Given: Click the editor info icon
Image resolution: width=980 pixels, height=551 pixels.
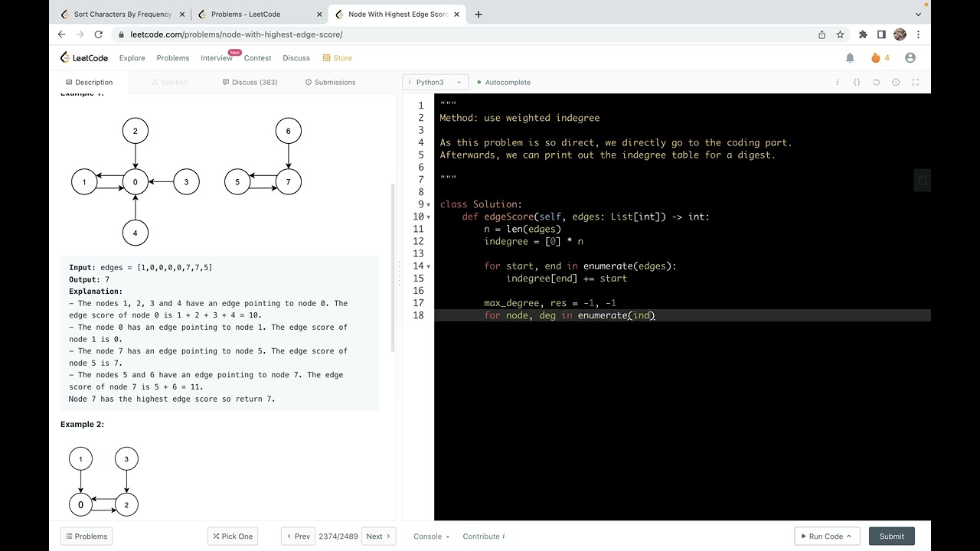Looking at the screenshot, I should click(x=838, y=82).
